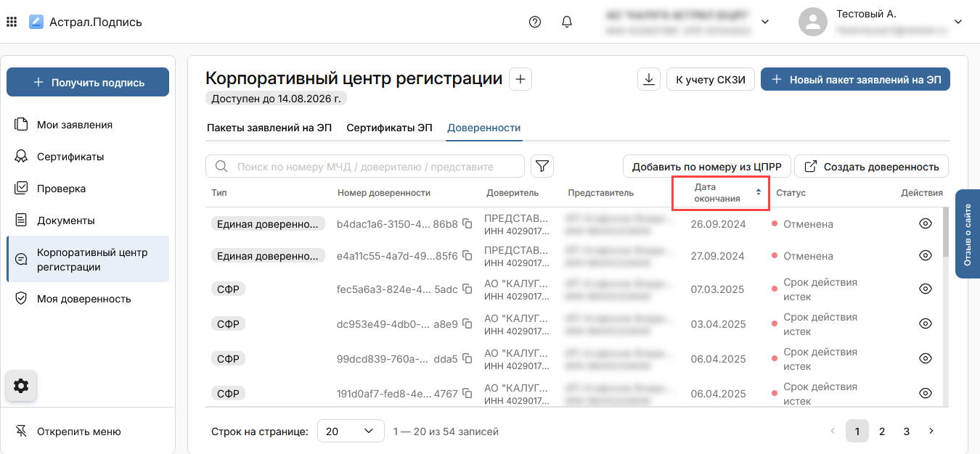Open the notifications bell icon

(x=567, y=22)
